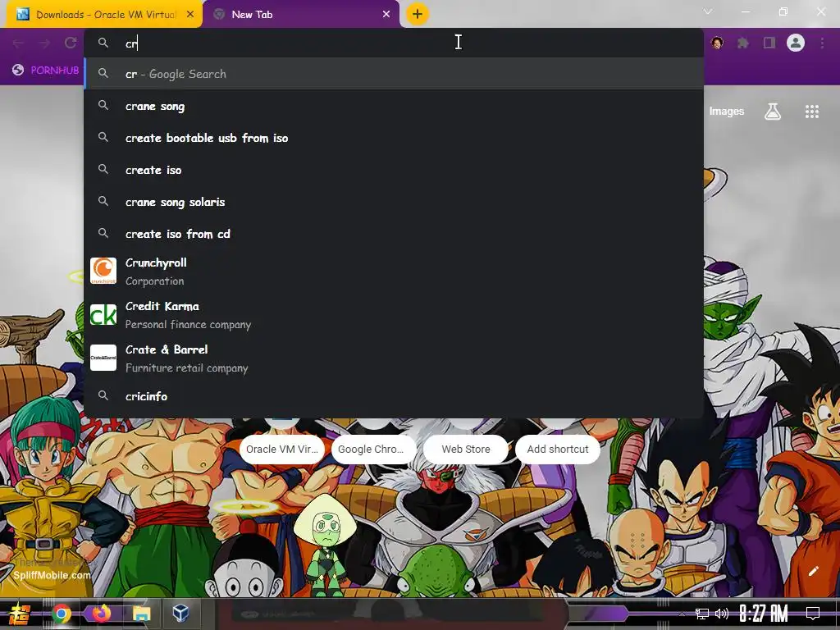This screenshot has height=630, width=840.
Task: Close the Downloads Oracle VM VirtualBox tab
Action: coord(190,15)
